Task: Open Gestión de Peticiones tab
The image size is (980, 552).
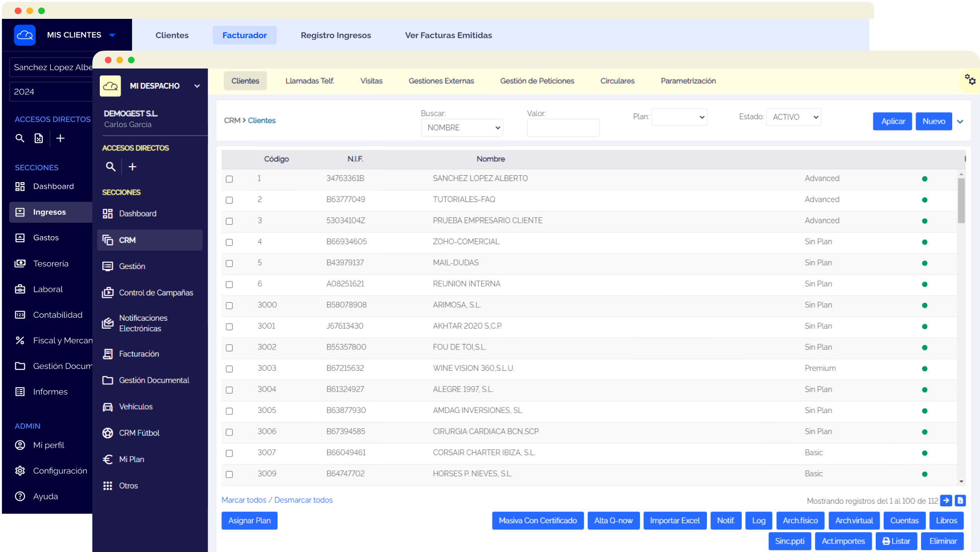Action: (x=537, y=81)
